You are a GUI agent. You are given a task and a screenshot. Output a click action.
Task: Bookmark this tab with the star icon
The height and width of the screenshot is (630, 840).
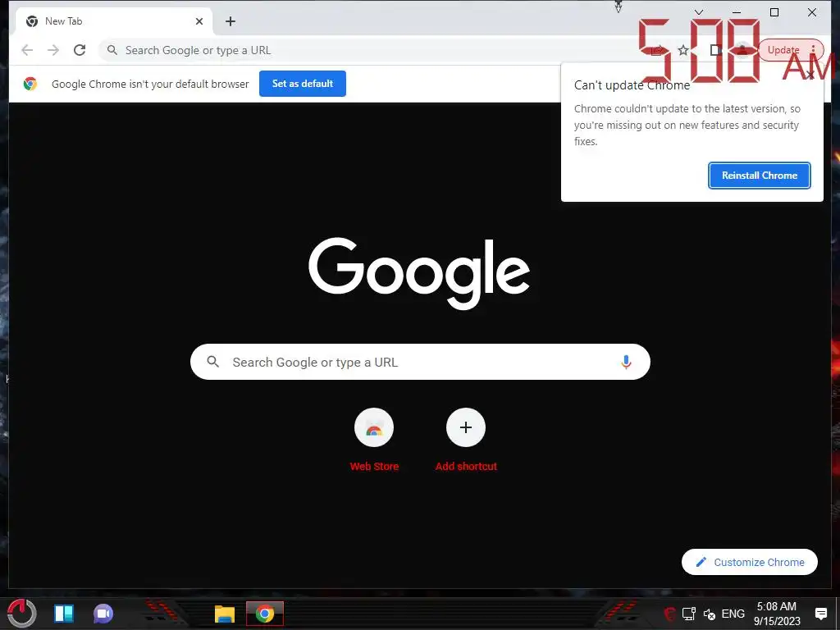click(683, 50)
